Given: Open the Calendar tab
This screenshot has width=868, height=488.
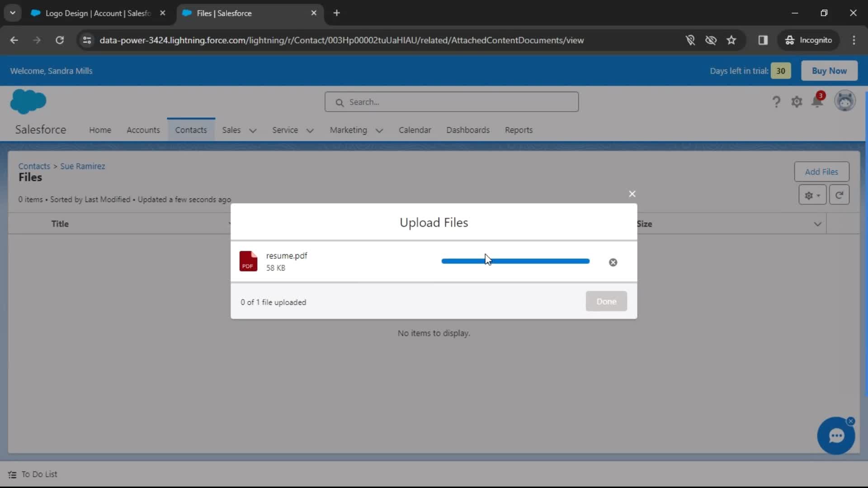Looking at the screenshot, I should (x=415, y=130).
